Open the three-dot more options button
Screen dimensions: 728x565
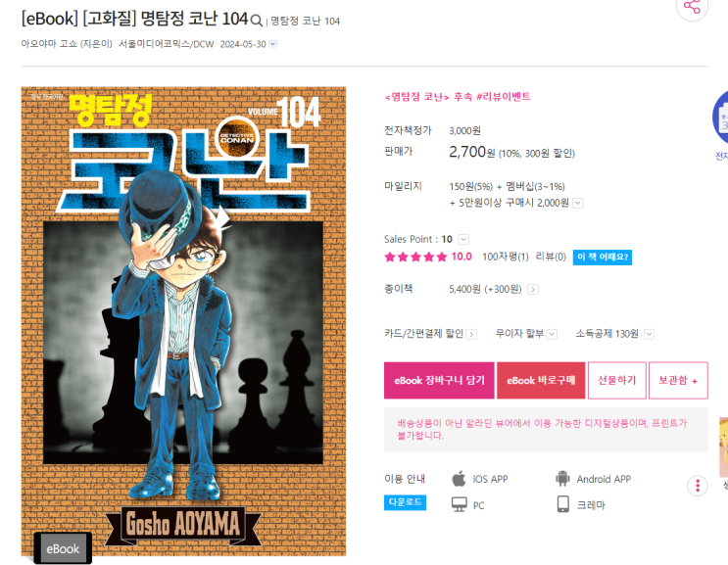pyautogui.click(x=698, y=486)
